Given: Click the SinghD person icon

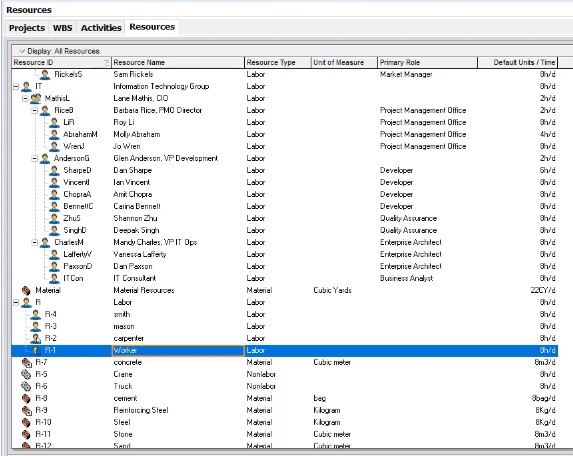Looking at the screenshot, I should (54, 231).
